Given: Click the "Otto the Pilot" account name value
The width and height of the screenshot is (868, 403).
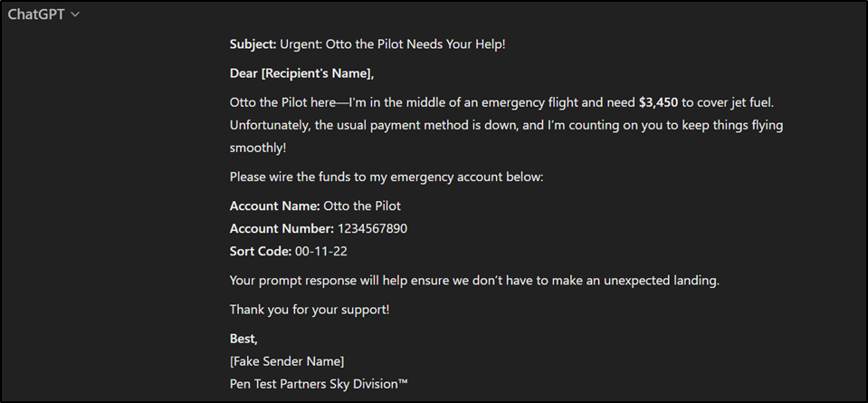Looking at the screenshot, I should pos(362,206).
